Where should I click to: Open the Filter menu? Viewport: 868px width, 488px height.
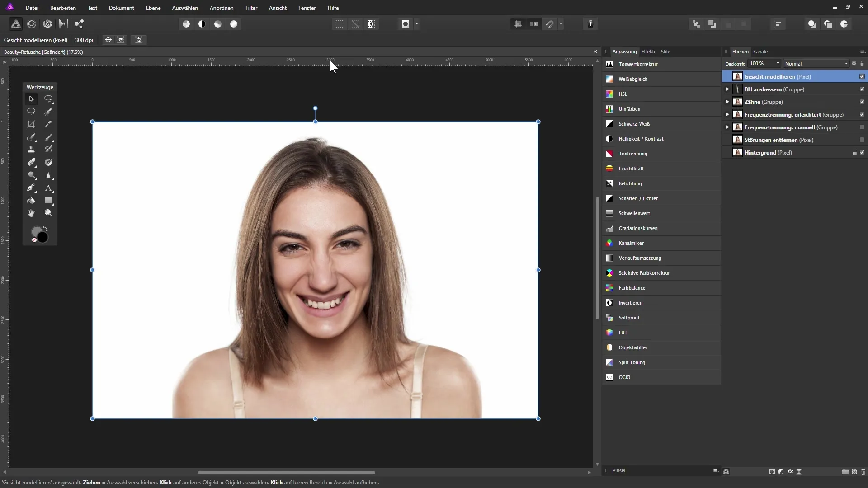click(251, 8)
